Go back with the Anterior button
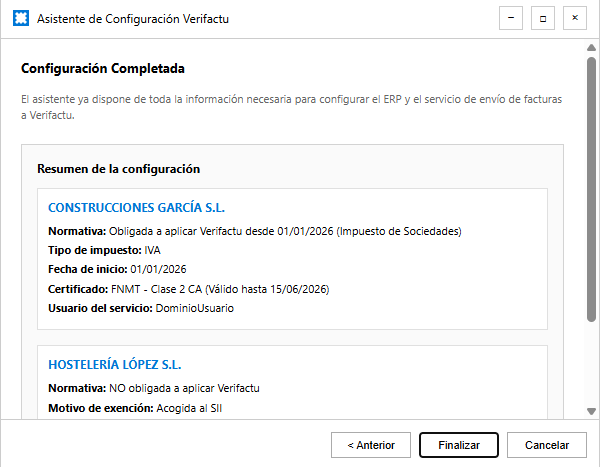Image resolution: width=600 pixels, height=467 pixels. [371, 445]
